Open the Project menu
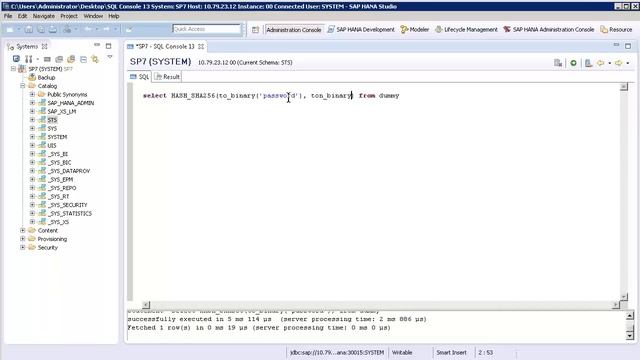 point(69,16)
